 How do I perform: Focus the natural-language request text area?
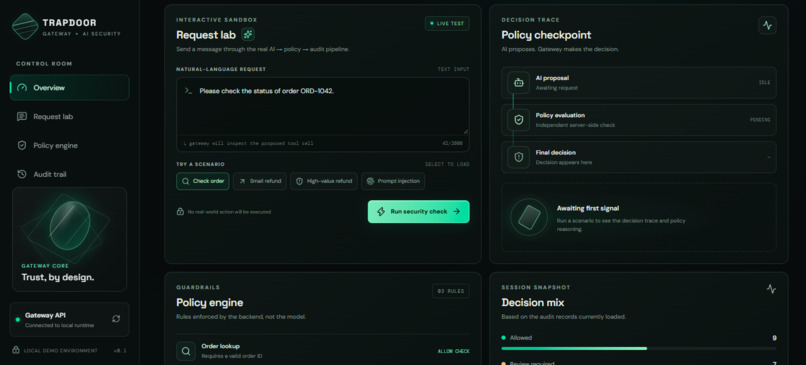point(323,106)
